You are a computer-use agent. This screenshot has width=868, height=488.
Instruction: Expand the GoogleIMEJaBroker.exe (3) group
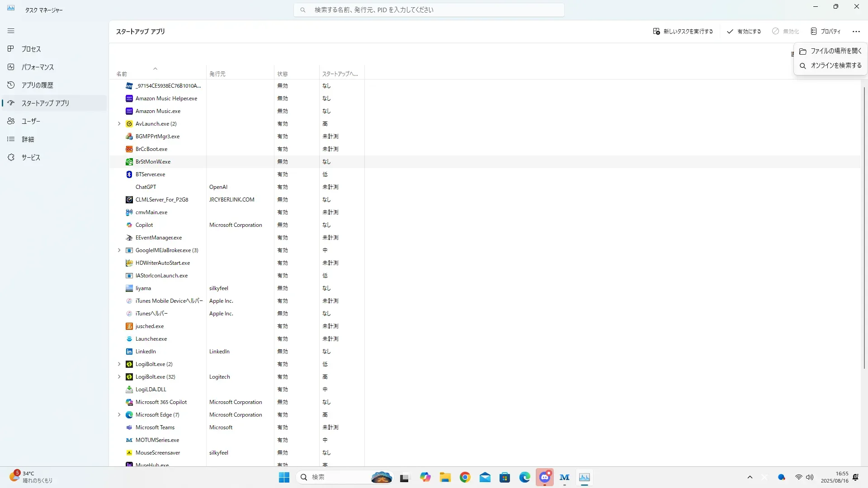click(x=119, y=250)
